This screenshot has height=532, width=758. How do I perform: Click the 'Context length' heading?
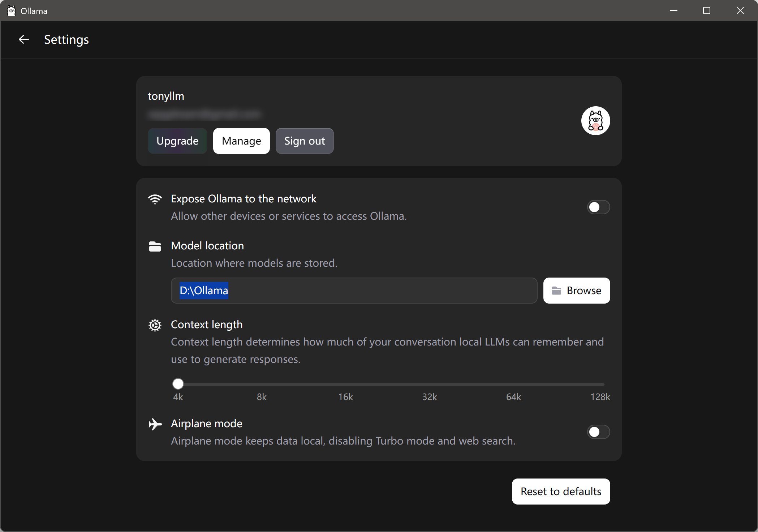(x=207, y=325)
